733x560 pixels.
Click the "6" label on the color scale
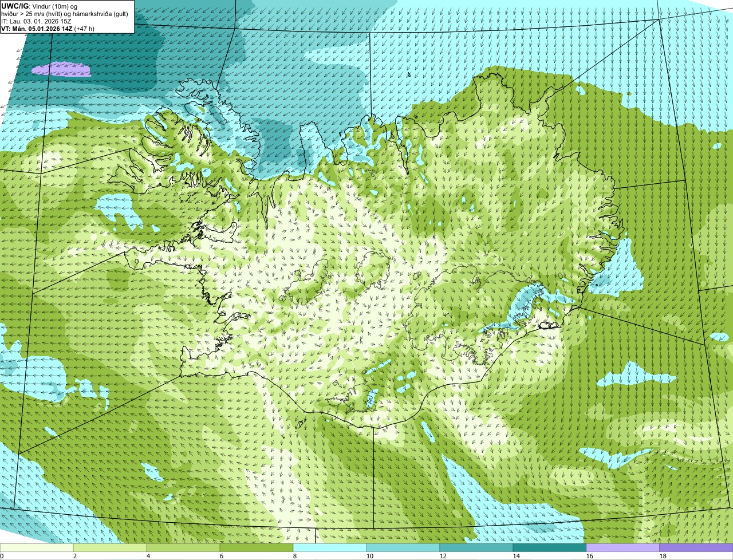[222, 556]
